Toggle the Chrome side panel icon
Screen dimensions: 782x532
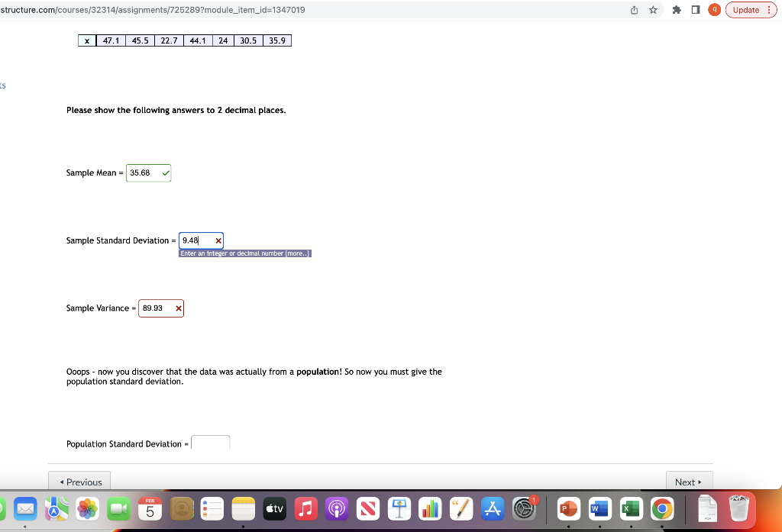[x=696, y=10]
